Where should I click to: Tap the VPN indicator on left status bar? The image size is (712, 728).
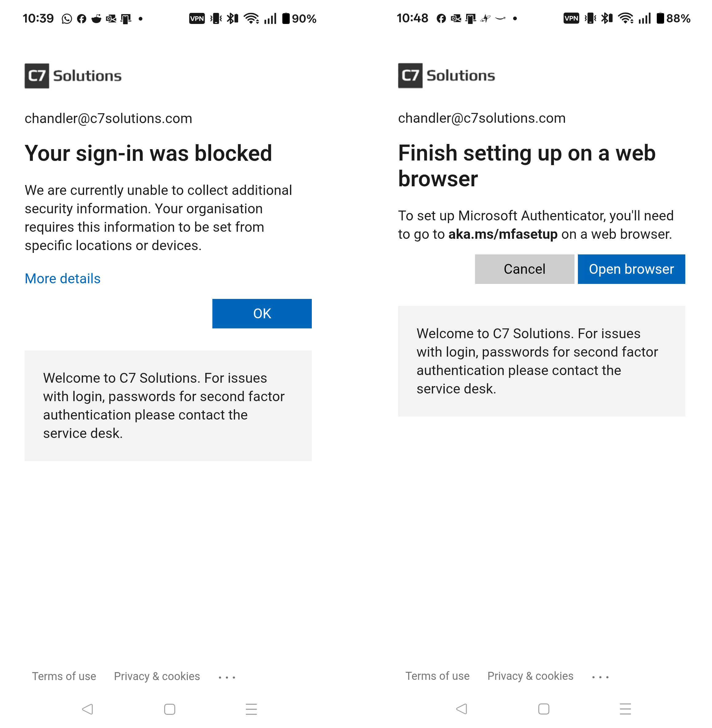pyautogui.click(x=197, y=19)
